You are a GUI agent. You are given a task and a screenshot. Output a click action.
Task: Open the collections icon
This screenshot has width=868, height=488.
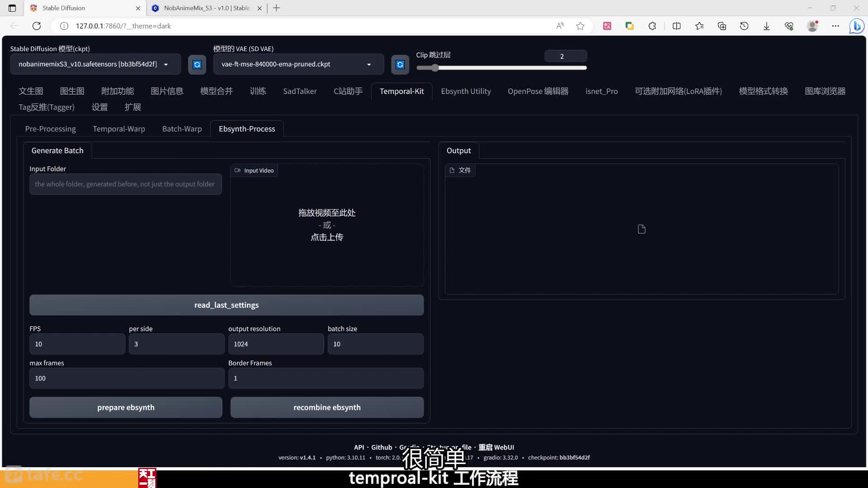[722, 26]
